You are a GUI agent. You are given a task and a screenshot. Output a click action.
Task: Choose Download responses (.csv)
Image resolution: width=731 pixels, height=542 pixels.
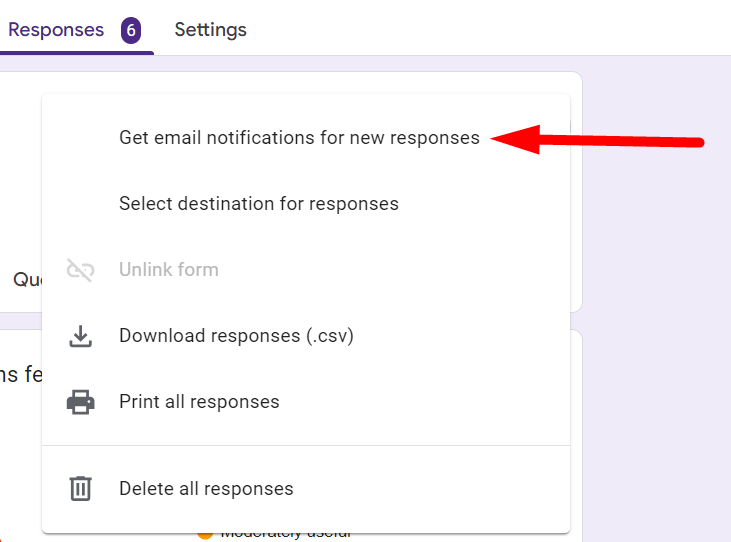[x=236, y=336]
